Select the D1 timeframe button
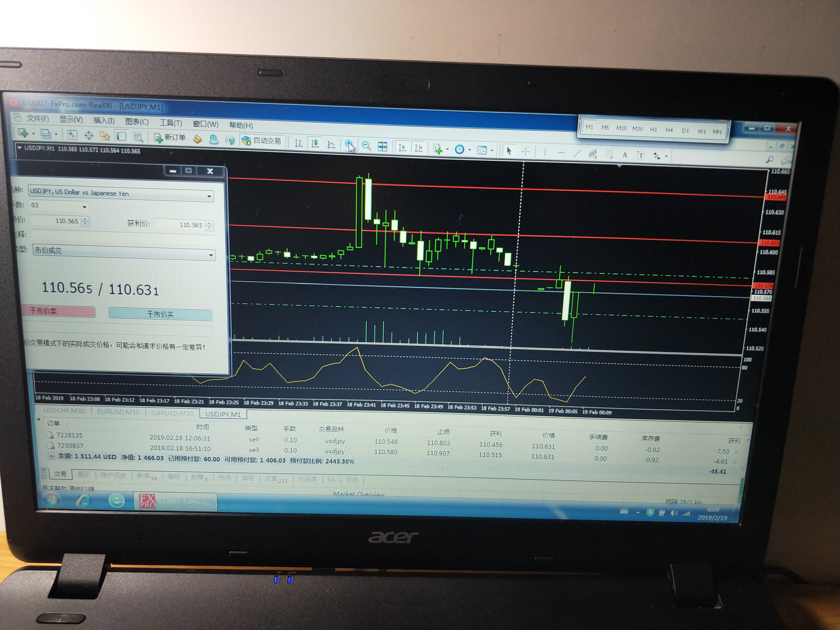Image resolution: width=840 pixels, height=630 pixels. coord(685,131)
